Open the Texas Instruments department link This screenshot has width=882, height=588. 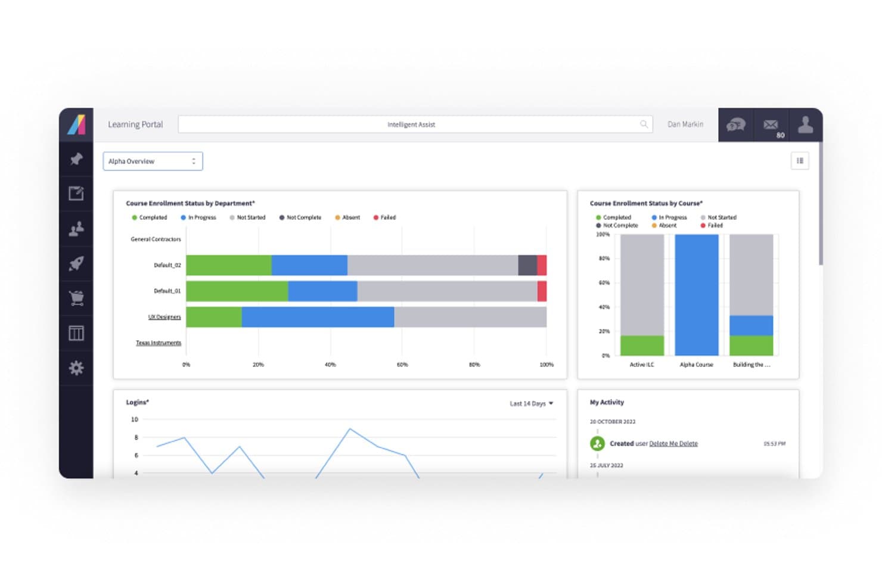[159, 343]
